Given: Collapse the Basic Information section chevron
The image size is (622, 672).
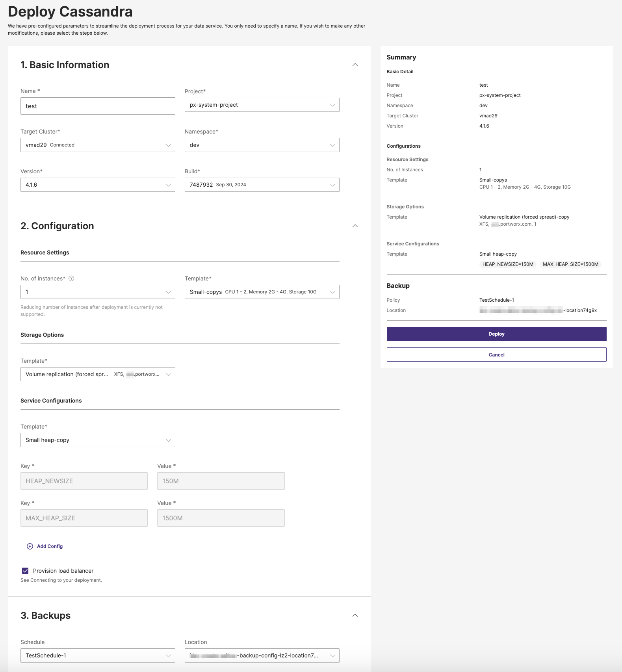Looking at the screenshot, I should (355, 65).
